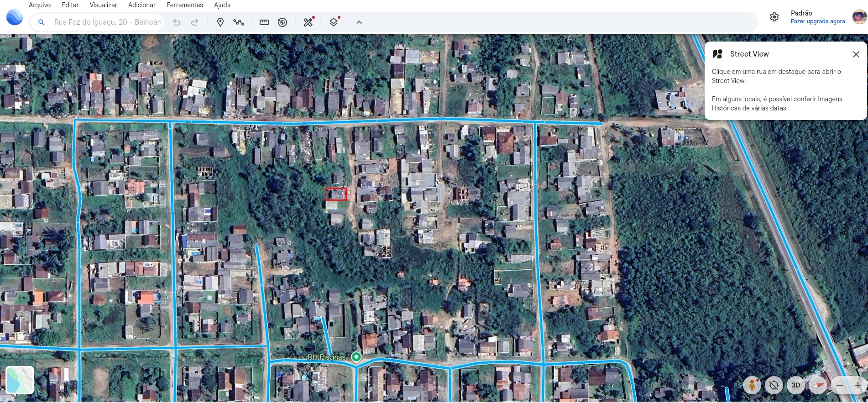Open the ruler measure tool
This screenshot has width=868, height=403.
click(x=264, y=22)
